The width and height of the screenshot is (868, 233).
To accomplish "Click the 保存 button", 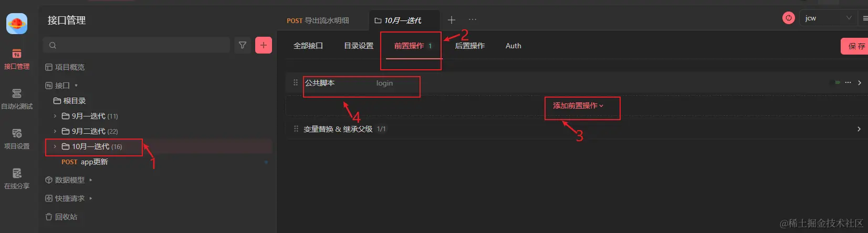I will [x=856, y=46].
